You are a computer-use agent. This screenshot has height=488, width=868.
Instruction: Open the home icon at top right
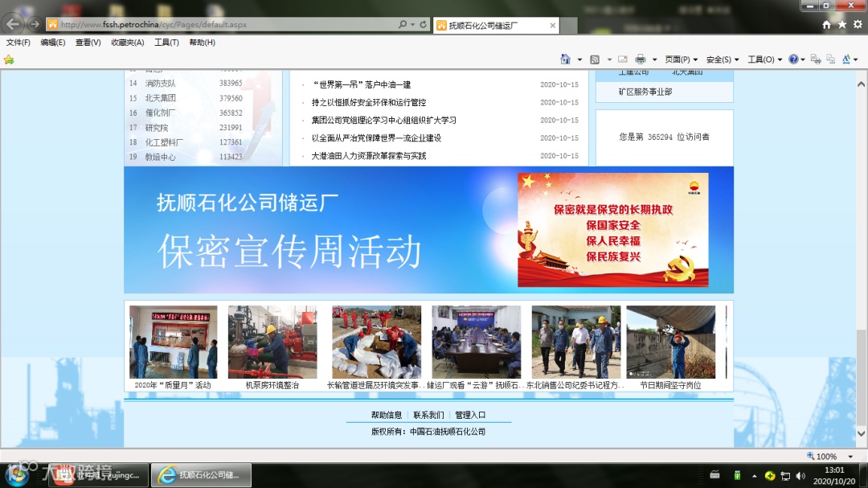coord(826,24)
